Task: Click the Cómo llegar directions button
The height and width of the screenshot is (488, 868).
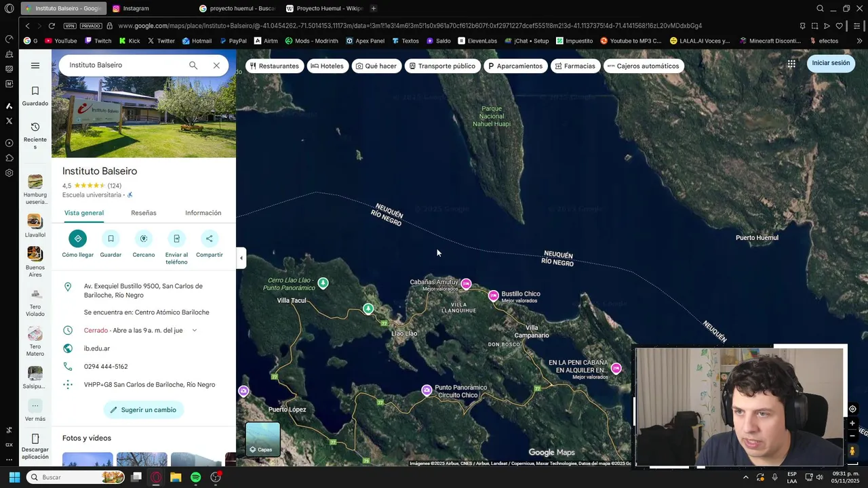Action: 77,239
